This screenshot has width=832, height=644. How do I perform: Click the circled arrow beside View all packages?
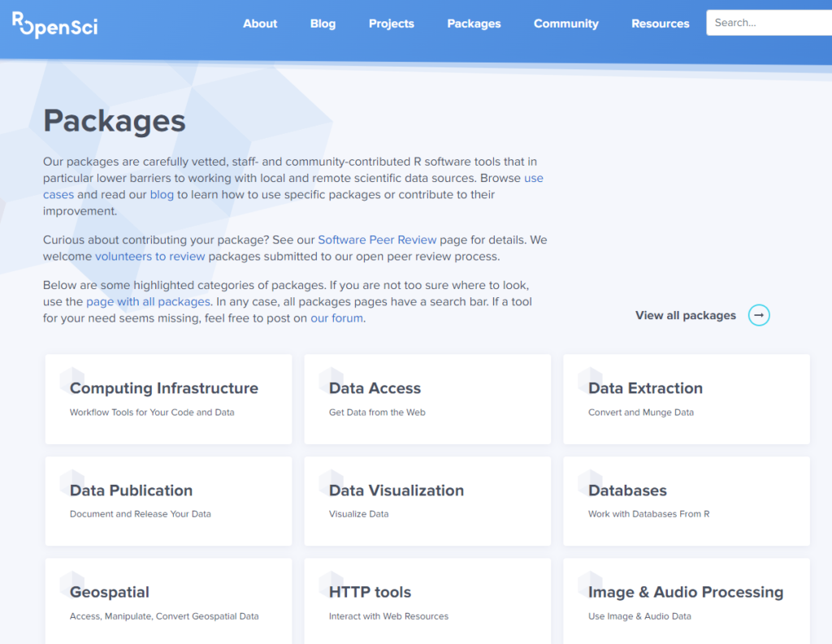pyautogui.click(x=759, y=315)
